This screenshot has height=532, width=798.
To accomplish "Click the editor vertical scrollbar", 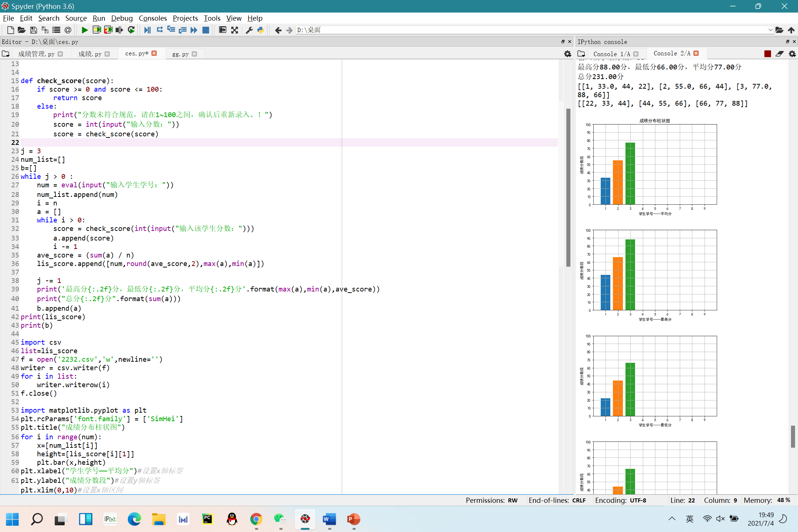I will 568,187.
